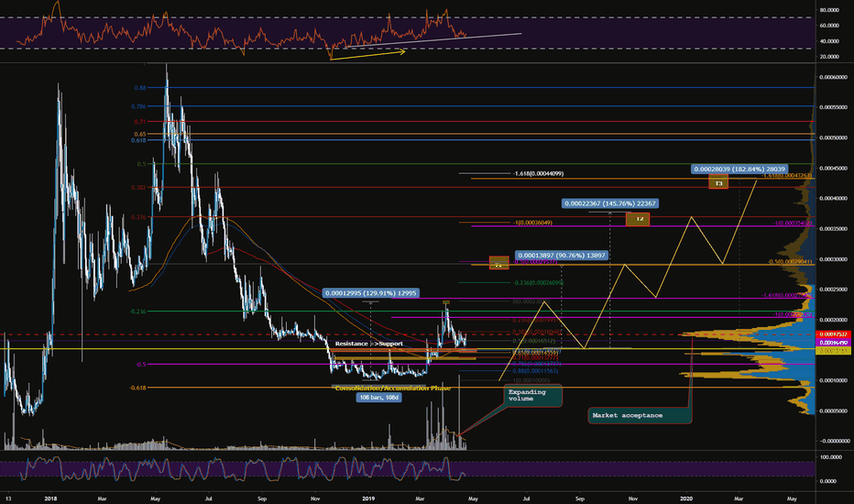Viewport: 854px width, 504px height.
Task: Click 2018 on the time axis
Action: click(x=50, y=498)
